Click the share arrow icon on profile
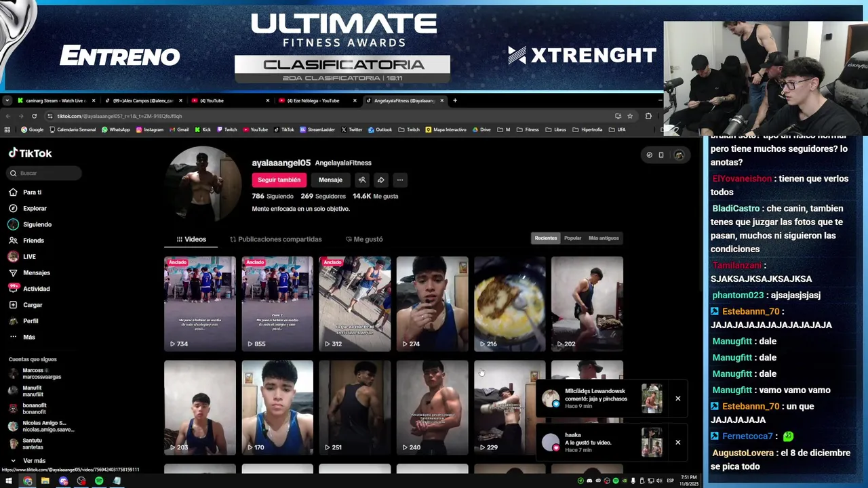 click(x=381, y=180)
